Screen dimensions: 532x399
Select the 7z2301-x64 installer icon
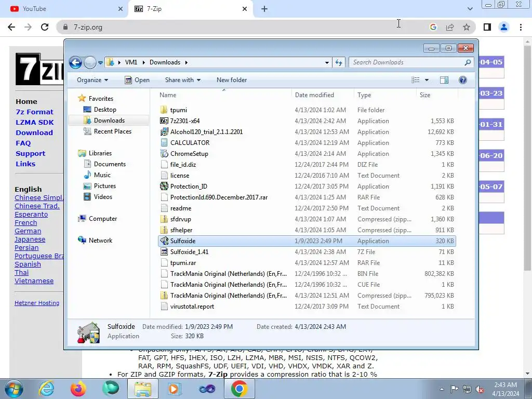pos(164,121)
